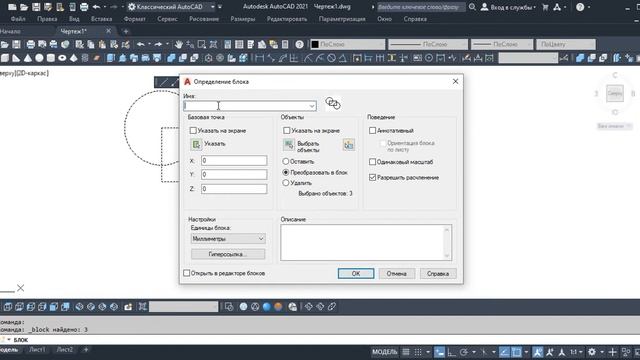Click the Plot printer icon in title bar
Image resolution: width=640 pixels, height=360 pixels.
coord(84,7)
